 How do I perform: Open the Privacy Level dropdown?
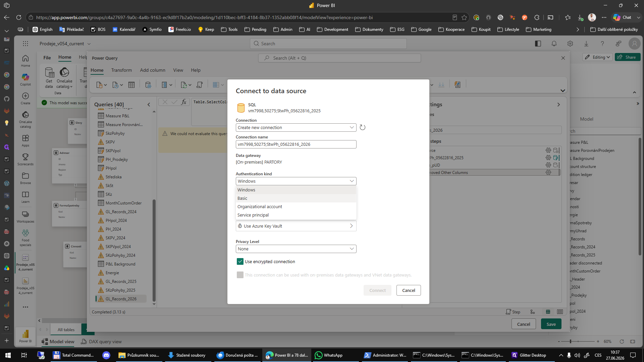296,249
